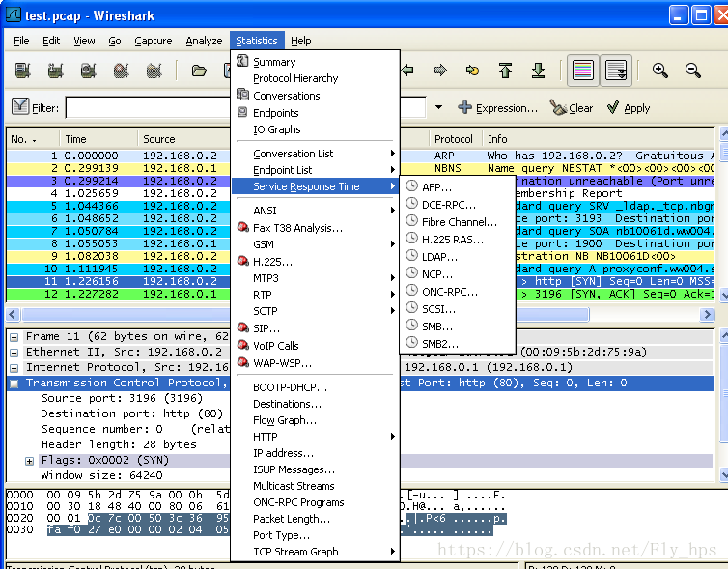The width and height of the screenshot is (728, 569).
Task: Click the Summary menu entry icon
Action: (242, 61)
